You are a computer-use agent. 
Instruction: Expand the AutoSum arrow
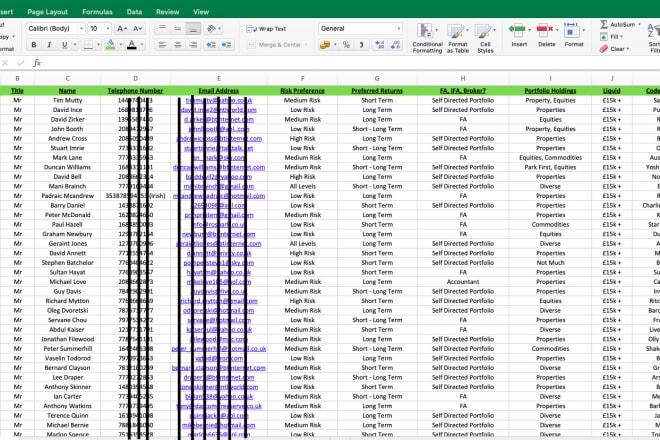click(x=639, y=24)
